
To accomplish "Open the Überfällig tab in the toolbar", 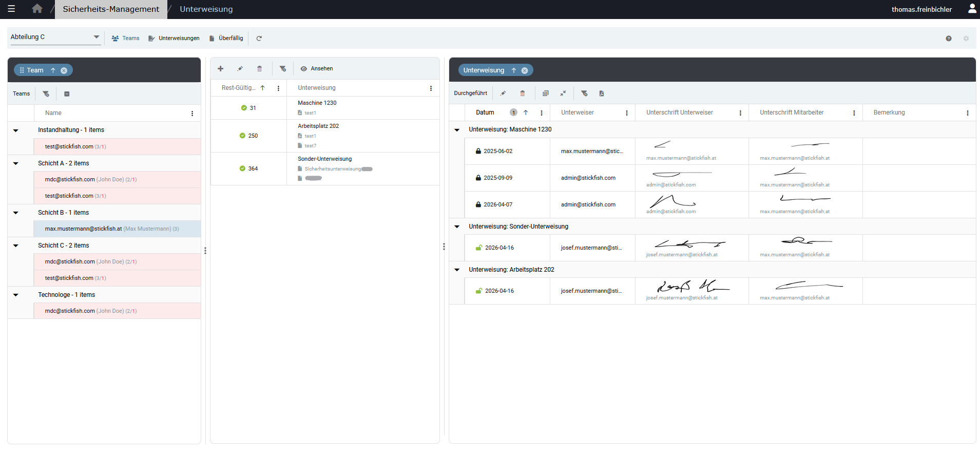I will 226,39.
